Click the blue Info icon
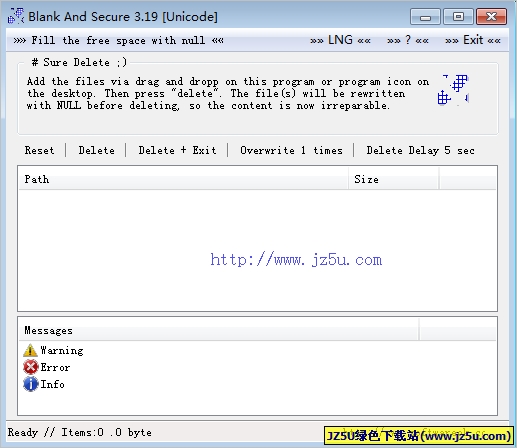The height and width of the screenshot is (448, 517). tap(31, 384)
